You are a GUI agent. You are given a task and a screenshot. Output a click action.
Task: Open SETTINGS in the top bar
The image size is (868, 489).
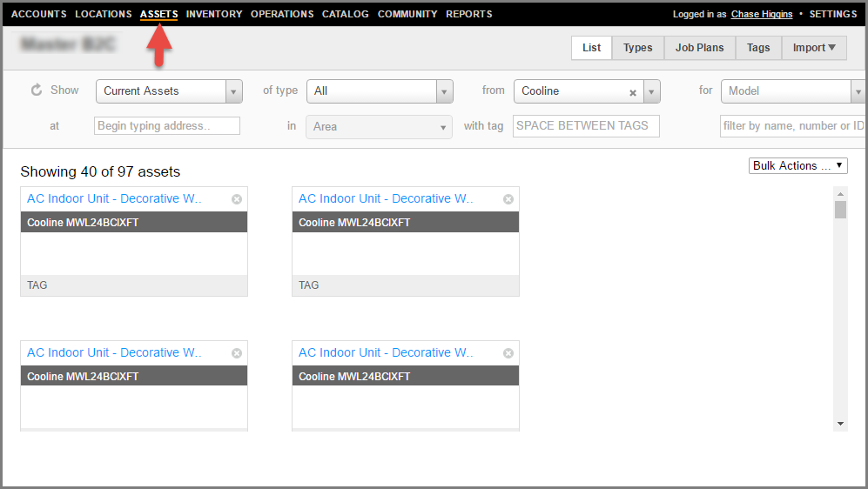coord(833,15)
